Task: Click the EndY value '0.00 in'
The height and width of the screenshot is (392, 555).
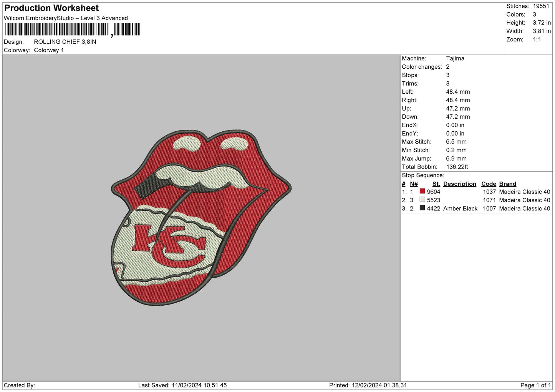Action: [x=455, y=134]
